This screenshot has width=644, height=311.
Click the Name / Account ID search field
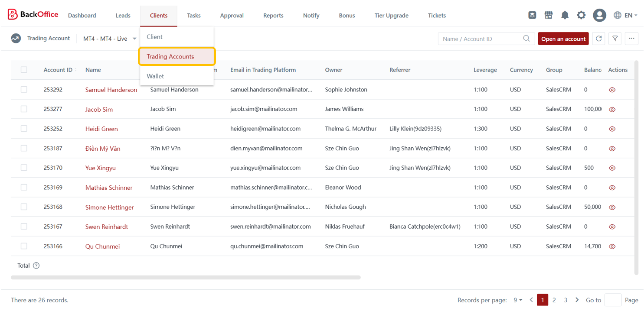pos(481,39)
